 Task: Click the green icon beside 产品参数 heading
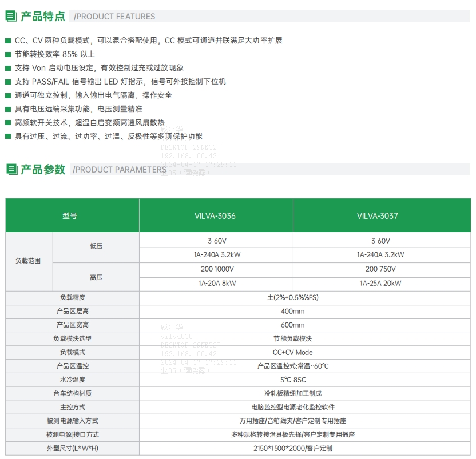click(x=11, y=169)
